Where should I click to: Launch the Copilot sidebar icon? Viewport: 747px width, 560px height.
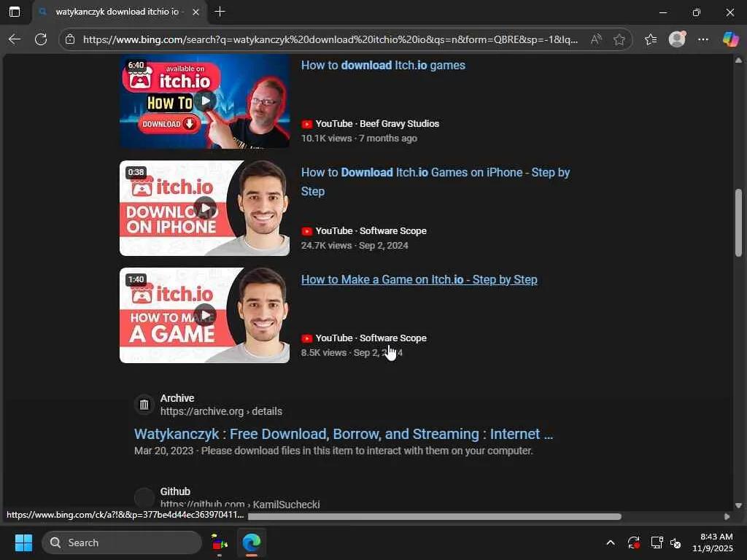pyautogui.click(x=730, y=39)
